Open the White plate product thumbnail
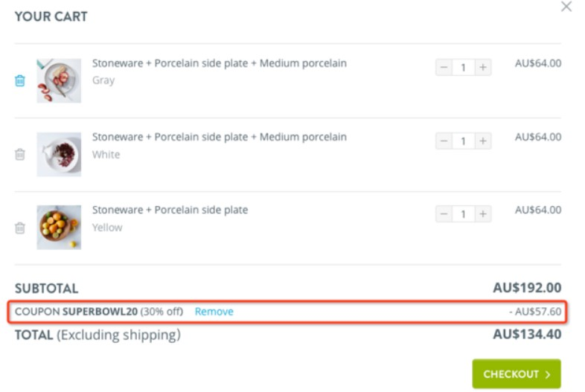The width and height of the screenshot is (585, 392). (x=59, y=154)
